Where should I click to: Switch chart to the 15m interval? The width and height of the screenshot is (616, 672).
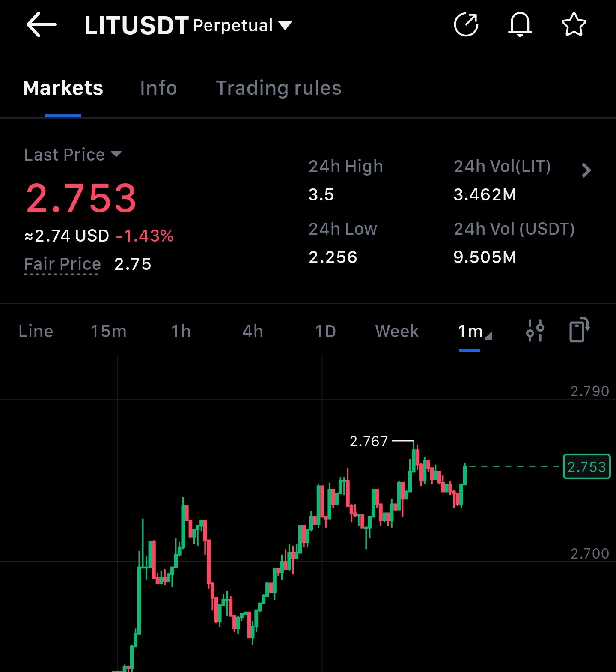point(109,332)
